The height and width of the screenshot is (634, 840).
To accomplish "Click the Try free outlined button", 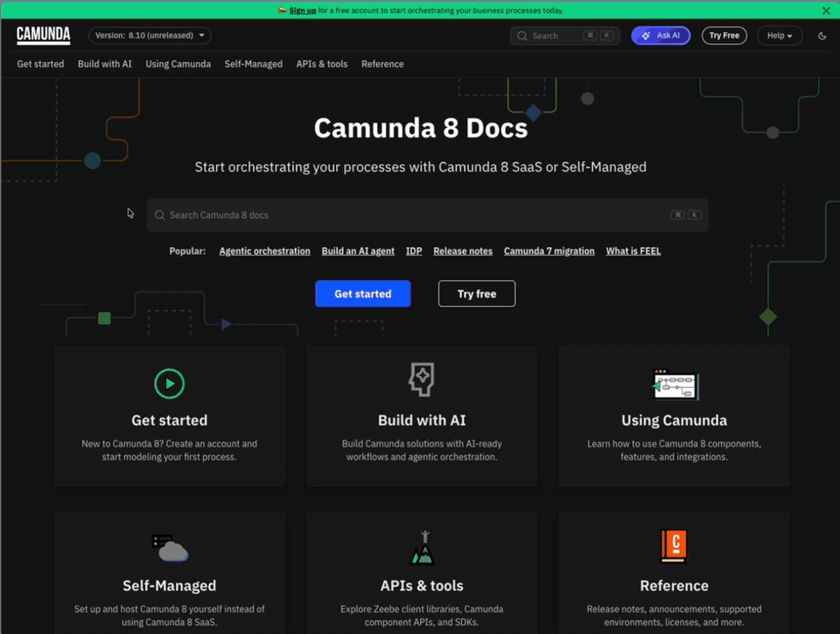I will 477,293.
